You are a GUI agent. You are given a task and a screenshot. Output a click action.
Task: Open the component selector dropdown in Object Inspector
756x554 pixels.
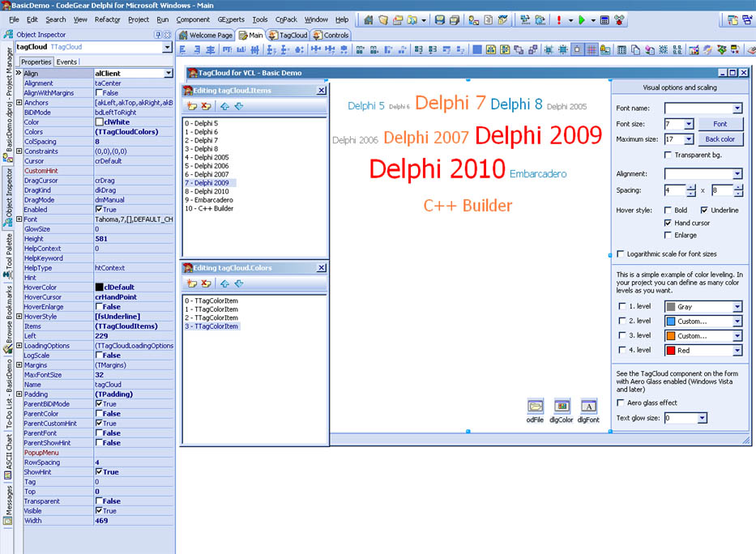[x=167, y=47]
